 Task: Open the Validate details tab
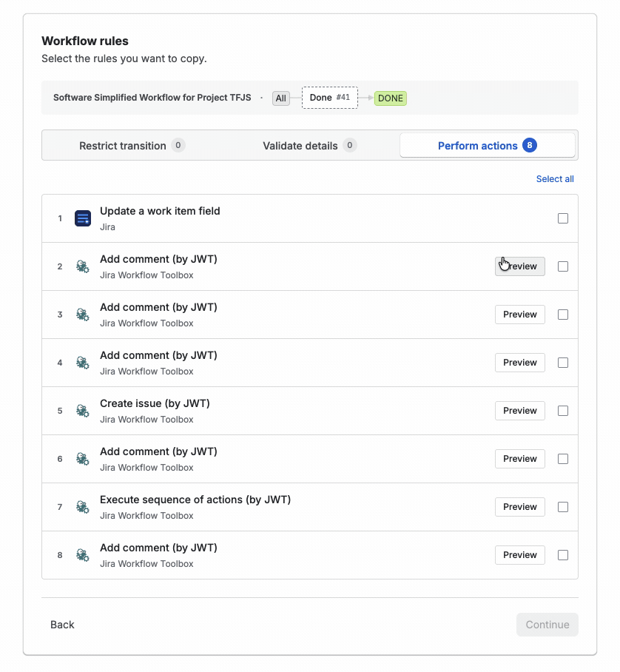309,145
